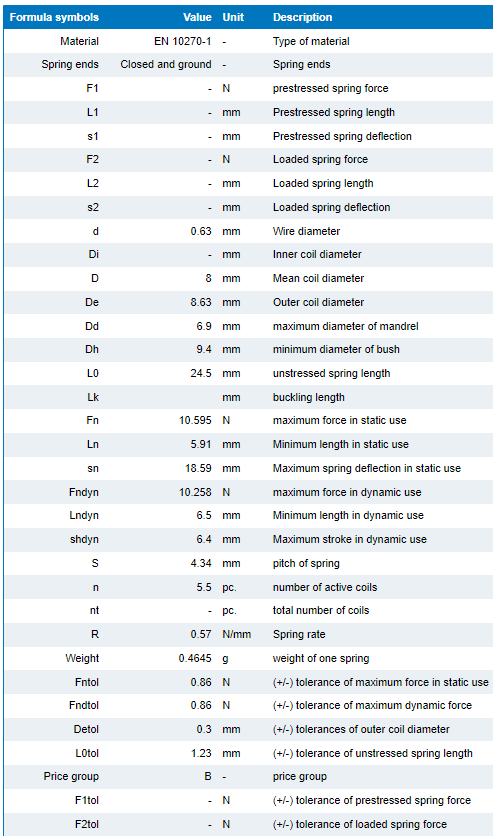The image size is (493, 836).
Task: Click the spring rate value 0.57
Action: pos(201,634)
